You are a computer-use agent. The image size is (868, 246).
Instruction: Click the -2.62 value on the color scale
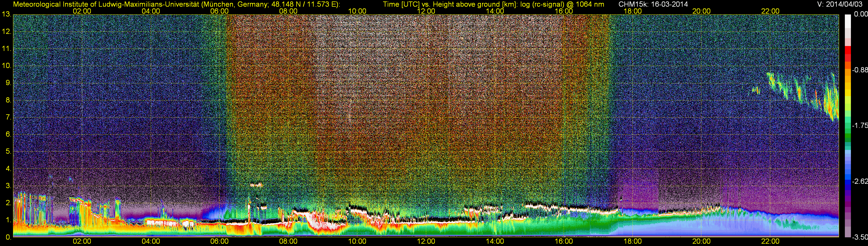(860, 182)
